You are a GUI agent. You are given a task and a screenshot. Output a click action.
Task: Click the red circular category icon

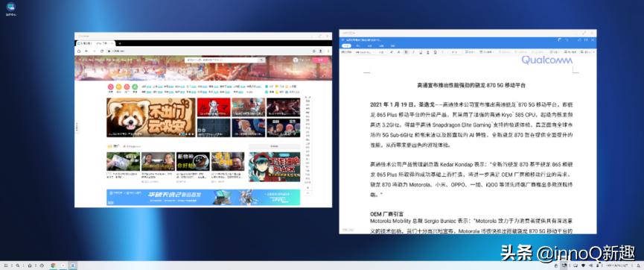coord(110,87)
